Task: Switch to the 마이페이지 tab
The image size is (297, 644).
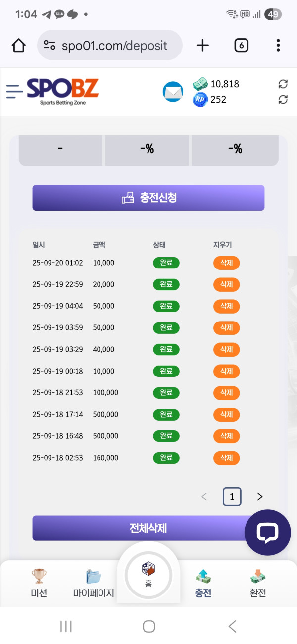Action: tap(94, 583)
